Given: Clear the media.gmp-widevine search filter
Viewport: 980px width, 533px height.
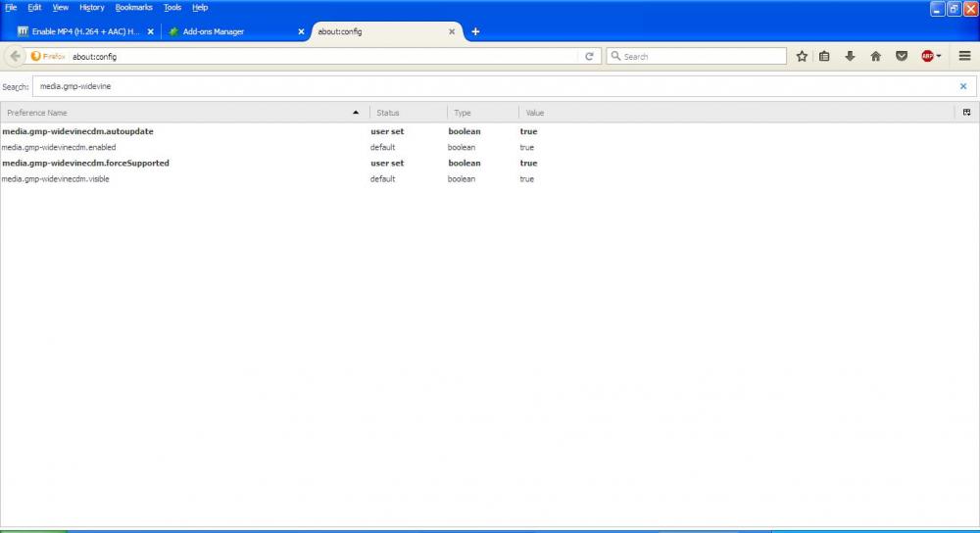Looking at the screenshot, I should 962,86.
